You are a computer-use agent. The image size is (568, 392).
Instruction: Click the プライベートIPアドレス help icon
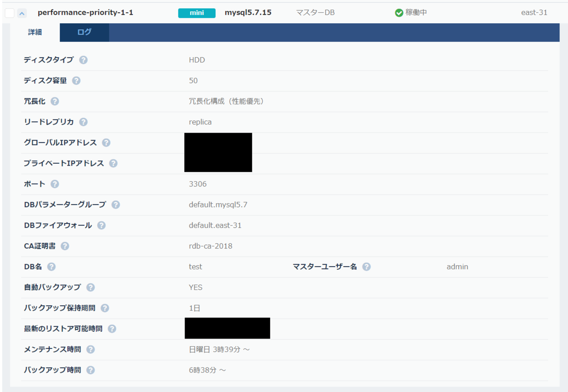[x=113, y=163]
